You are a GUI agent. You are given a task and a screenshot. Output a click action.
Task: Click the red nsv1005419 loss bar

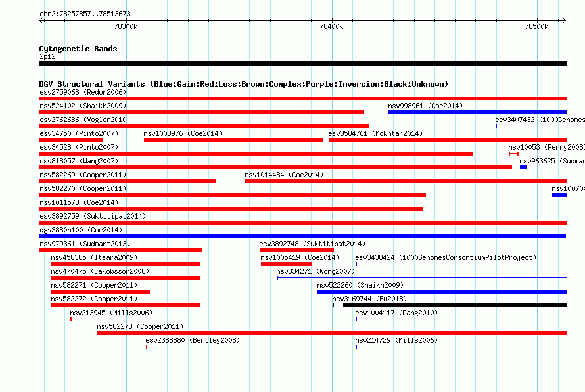point(286,264)
